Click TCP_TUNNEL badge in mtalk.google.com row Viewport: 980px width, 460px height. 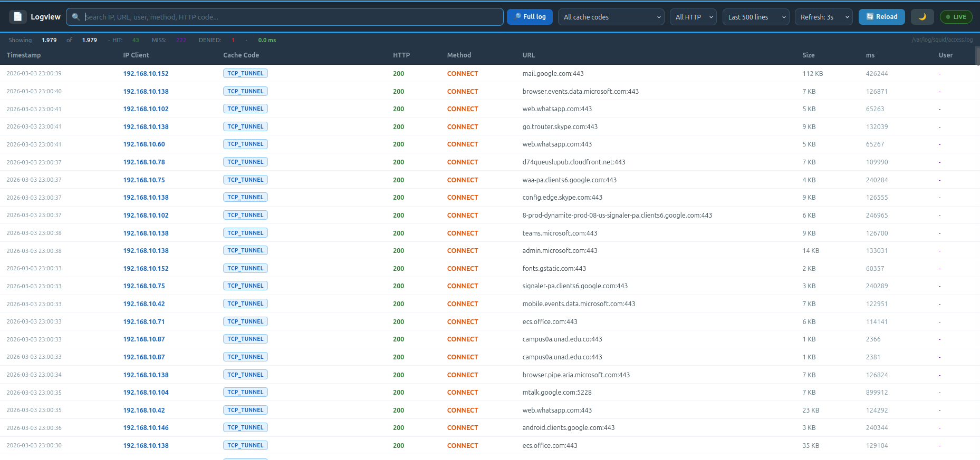pyautogui.click(x=245, y=393)
